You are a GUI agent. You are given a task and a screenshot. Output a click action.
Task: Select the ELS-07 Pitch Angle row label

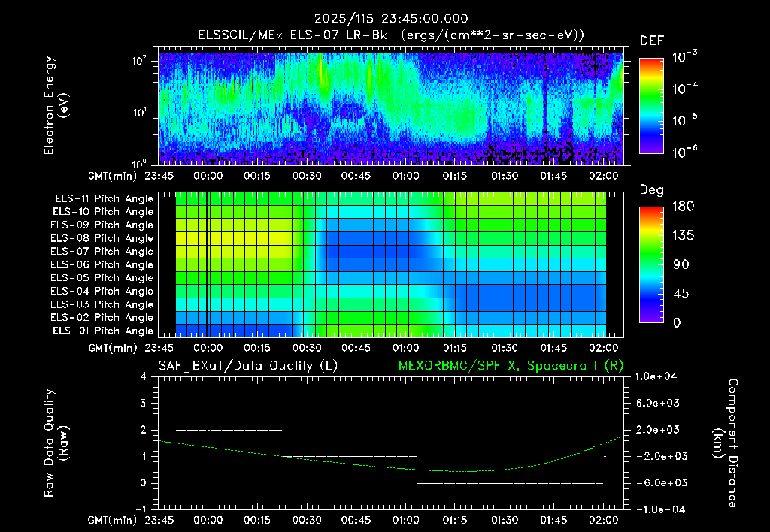click(x=102, y=251)
